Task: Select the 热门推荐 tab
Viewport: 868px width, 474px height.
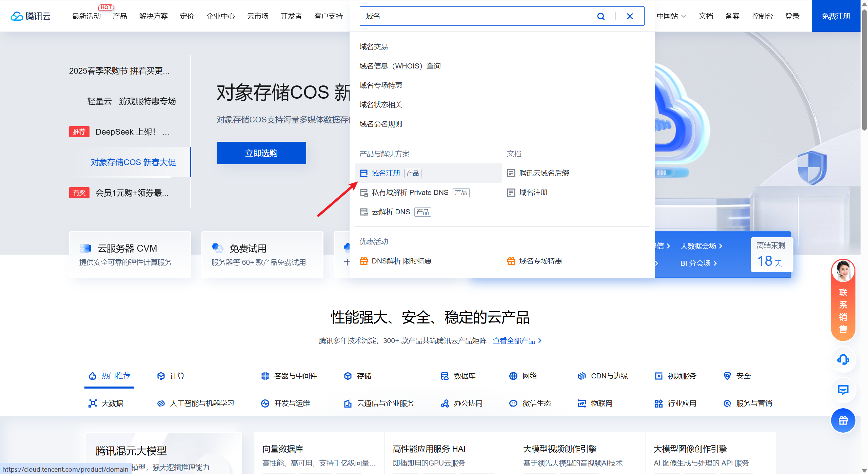Action: 109,376
